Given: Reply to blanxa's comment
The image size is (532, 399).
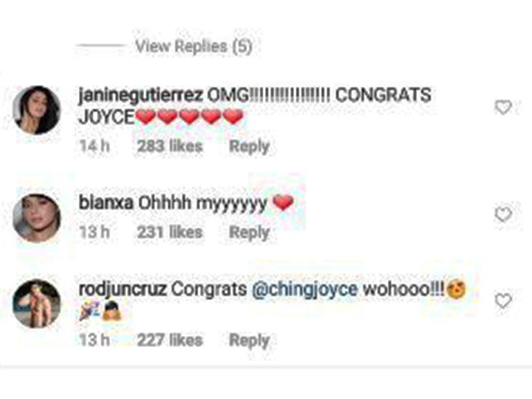Looking at the screenshot, I should point(250,233).
